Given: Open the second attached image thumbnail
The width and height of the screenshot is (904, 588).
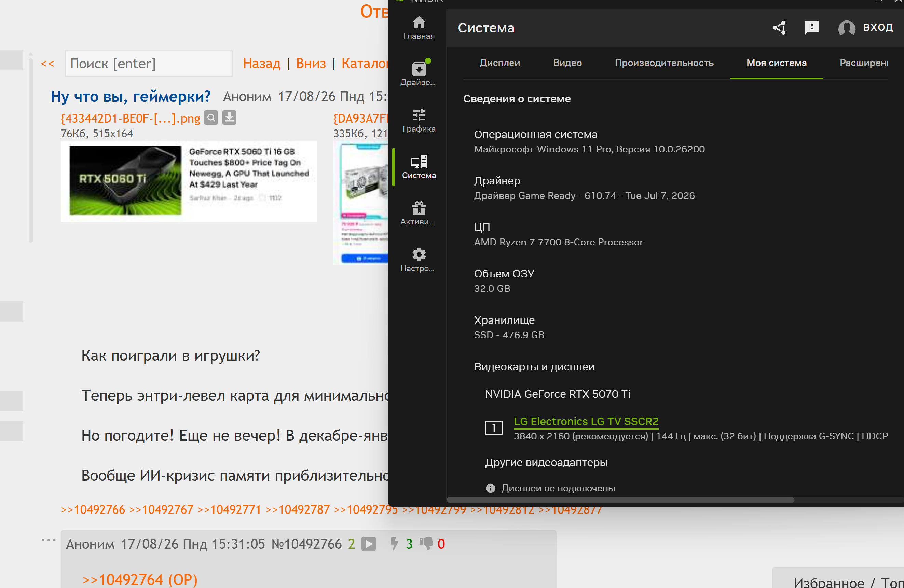Looking at the screenshot, I should point(360,203).
